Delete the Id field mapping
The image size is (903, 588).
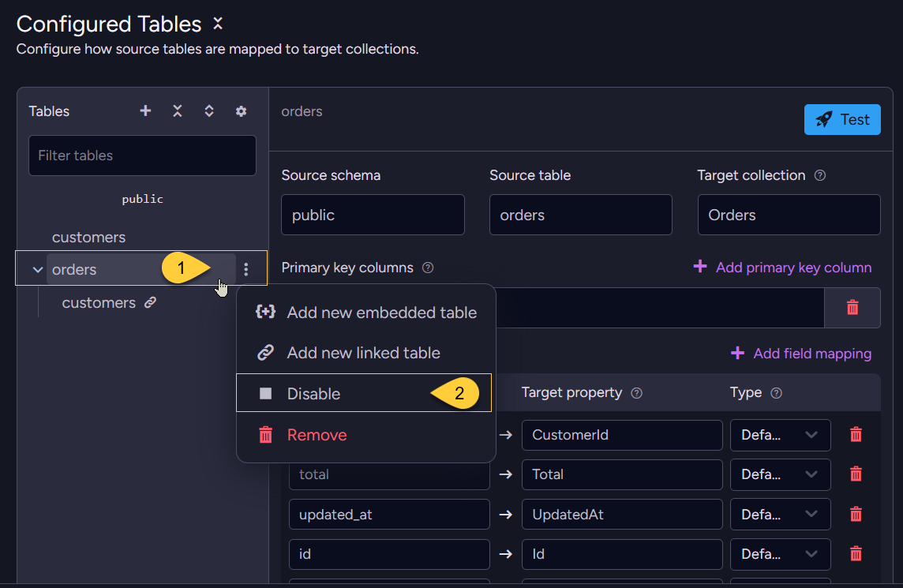(856, 553)
